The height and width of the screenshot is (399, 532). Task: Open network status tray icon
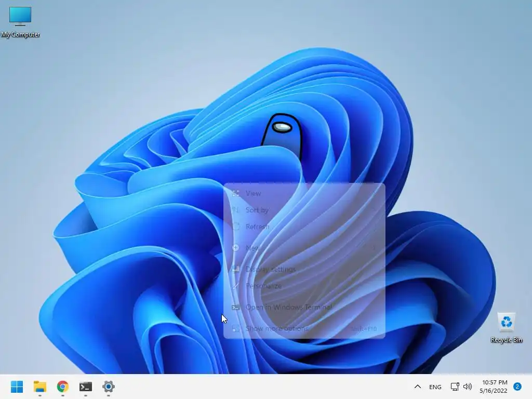[x=455, y=387]
